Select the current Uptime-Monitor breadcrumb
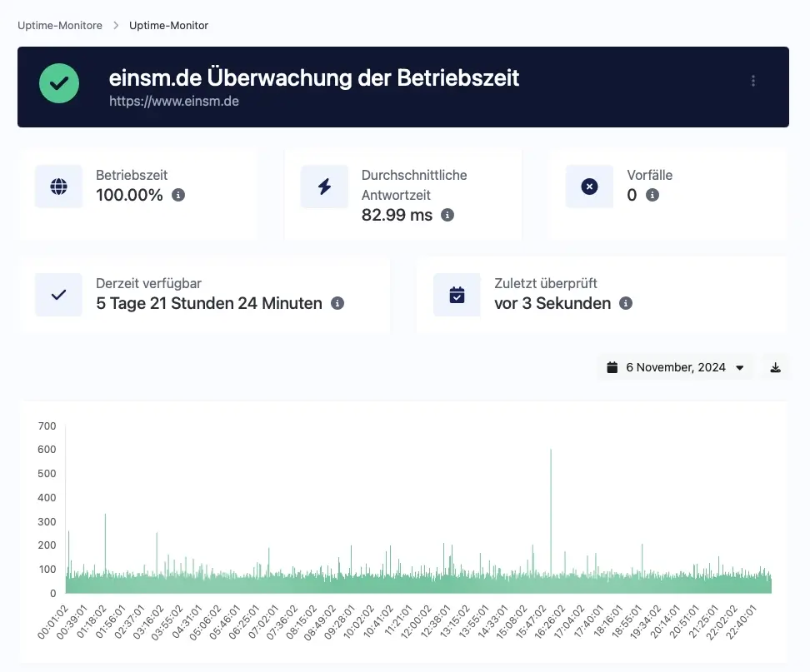This screenshot has height=672, width=810. 168,26
